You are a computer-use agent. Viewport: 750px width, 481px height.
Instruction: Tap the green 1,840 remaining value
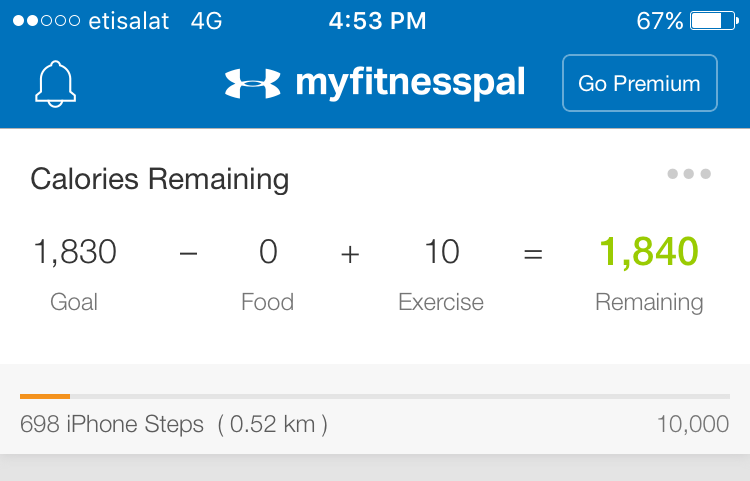[x=649, y=251]
